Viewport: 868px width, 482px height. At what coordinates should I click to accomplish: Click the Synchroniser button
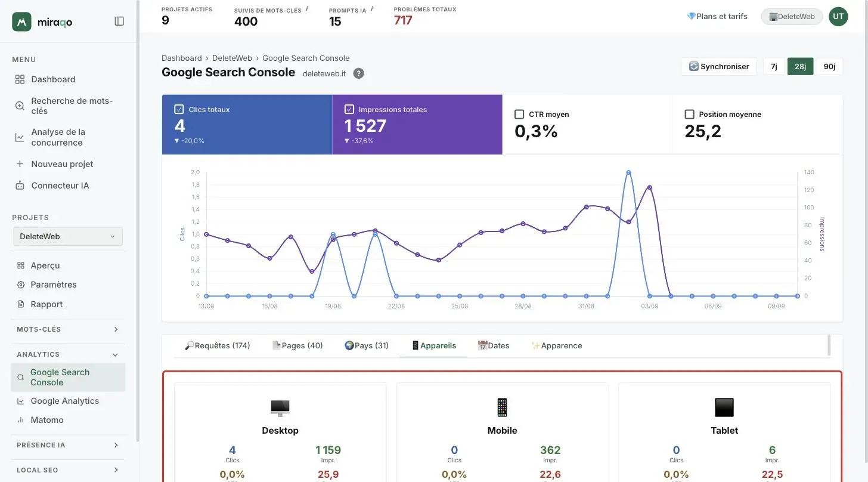click(719, 66)
